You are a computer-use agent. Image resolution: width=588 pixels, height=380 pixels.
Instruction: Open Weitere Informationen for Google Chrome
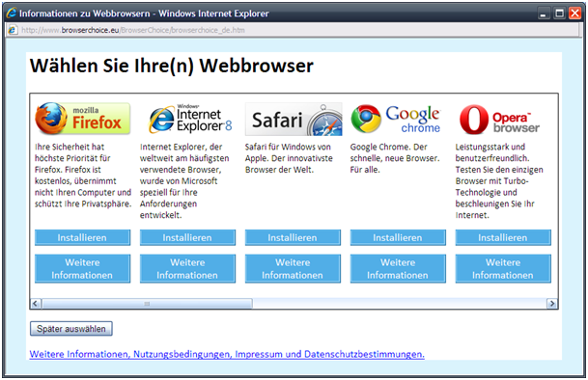[398, 269]
